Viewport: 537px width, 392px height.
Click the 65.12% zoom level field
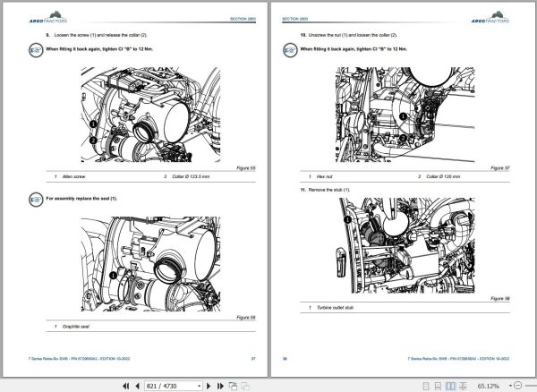click(x=489, y=386)
